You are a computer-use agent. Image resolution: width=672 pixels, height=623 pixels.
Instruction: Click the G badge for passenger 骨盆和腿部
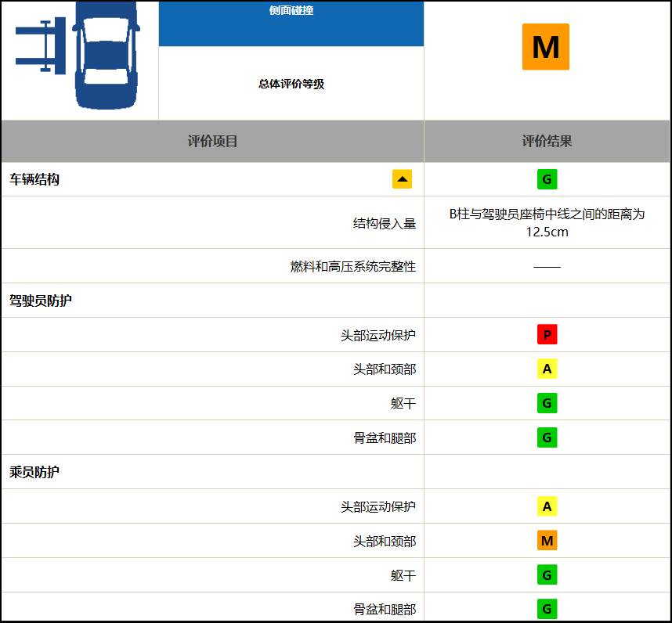(547, 608)
